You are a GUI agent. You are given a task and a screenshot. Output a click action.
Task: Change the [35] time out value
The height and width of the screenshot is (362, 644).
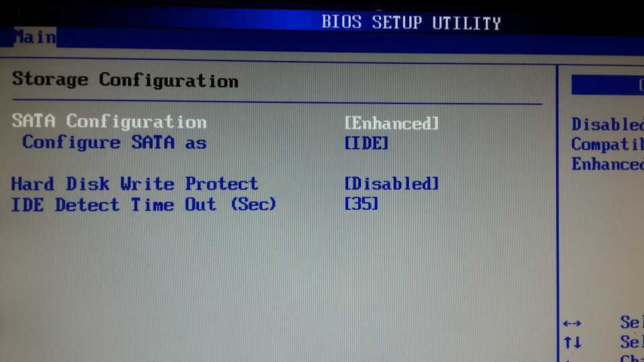361,204
